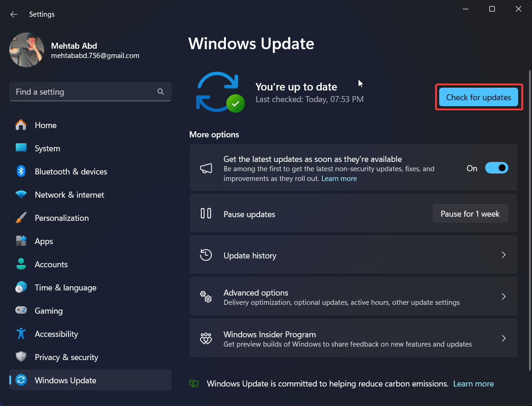The image size is (532, 406).
Task: Click the Advanced options gears icon
Action: (206, 296)
